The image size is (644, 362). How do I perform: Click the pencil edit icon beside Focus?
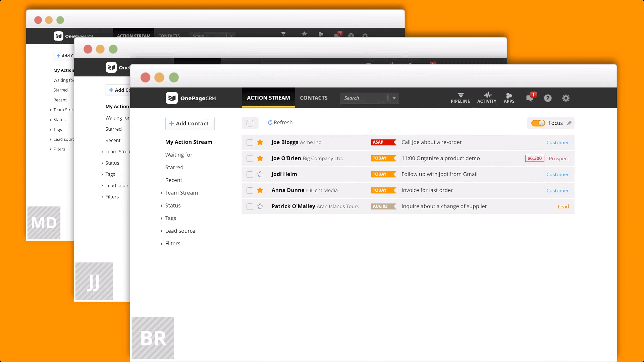point(569,123)
